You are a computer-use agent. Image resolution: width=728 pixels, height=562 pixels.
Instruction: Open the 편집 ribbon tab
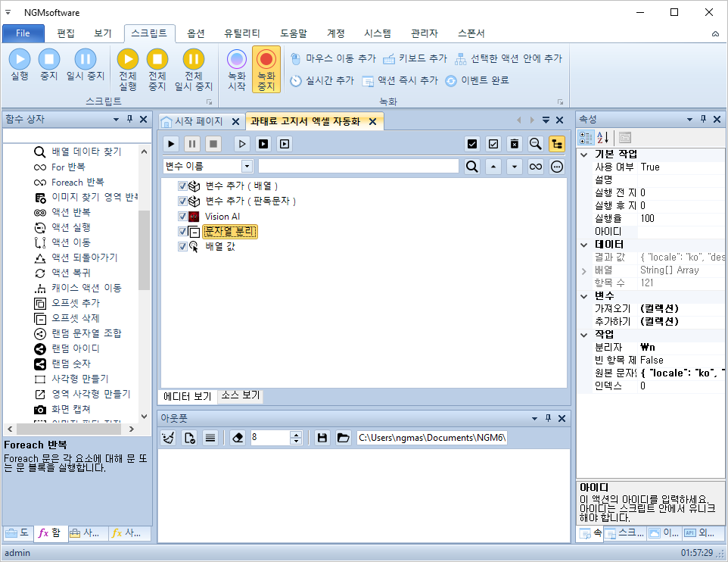coord(66,33)
